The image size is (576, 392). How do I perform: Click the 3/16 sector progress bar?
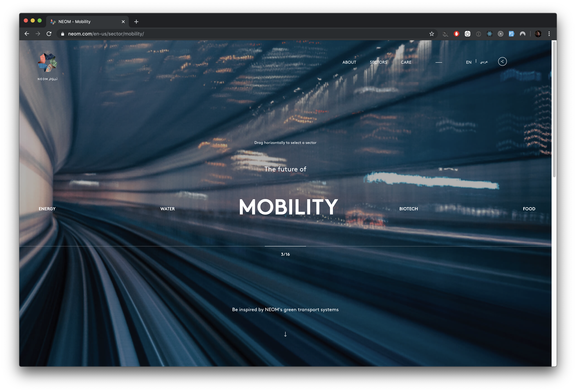pyautogui.click(x=285, y=246)
